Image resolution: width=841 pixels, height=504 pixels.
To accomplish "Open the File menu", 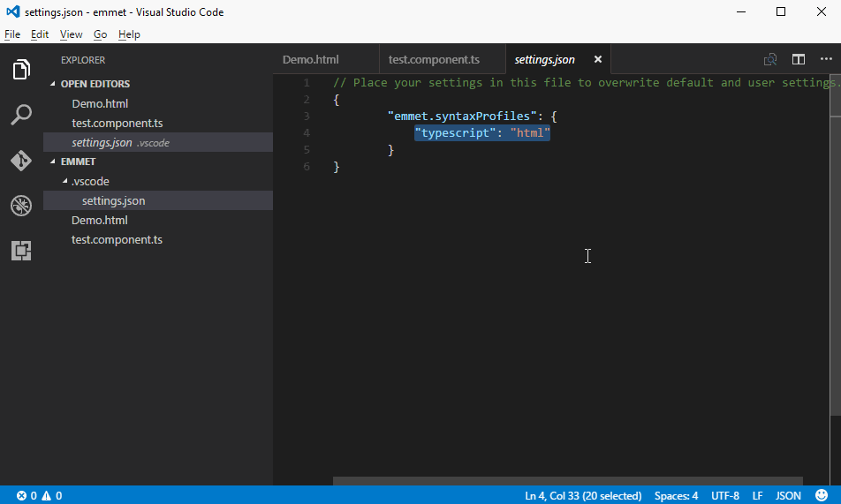I will pyautogui.click(x=11, y=34).
